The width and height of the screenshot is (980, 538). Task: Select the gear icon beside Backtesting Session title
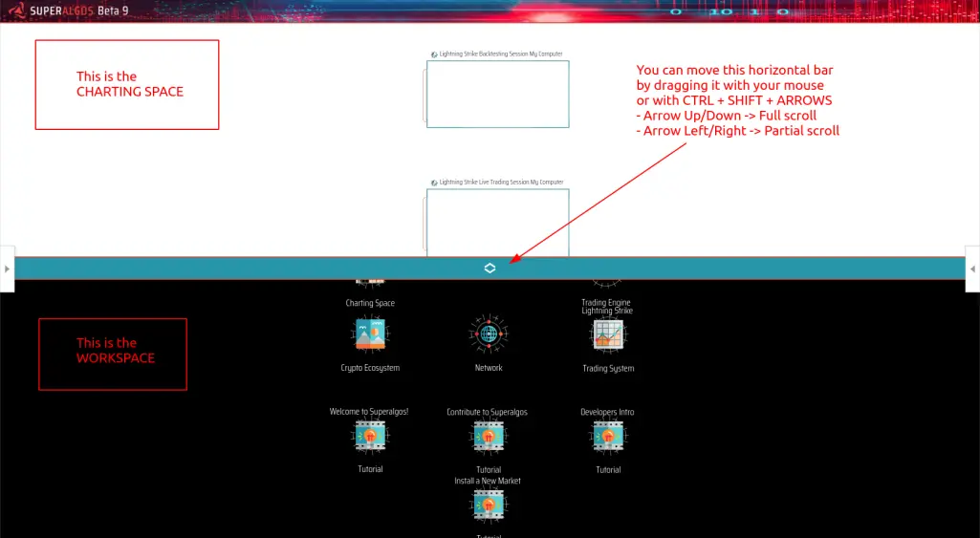pos(434,54)
